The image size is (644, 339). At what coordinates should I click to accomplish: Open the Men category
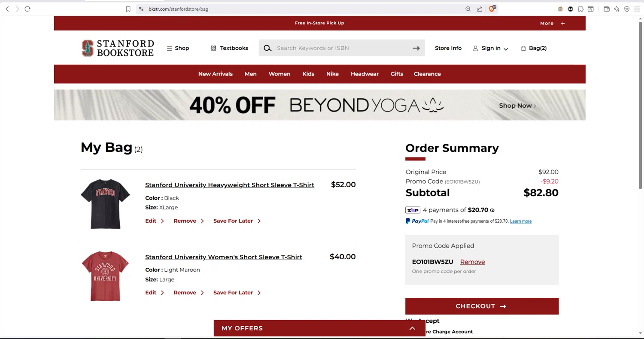pos(250,74)
